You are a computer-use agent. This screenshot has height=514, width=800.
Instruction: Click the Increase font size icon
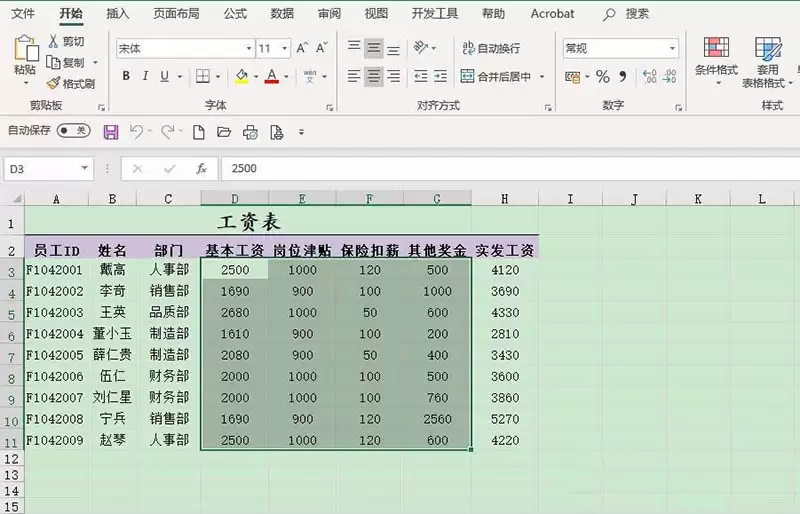pos(302,48)
